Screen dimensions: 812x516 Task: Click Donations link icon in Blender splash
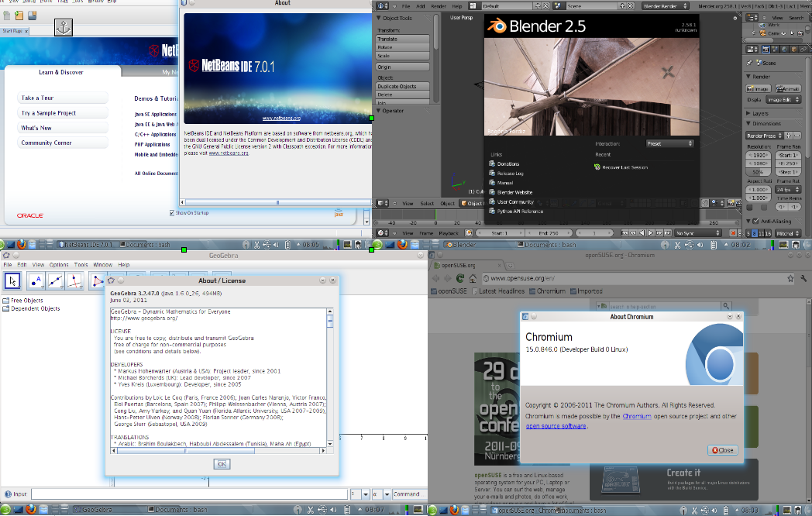pos(492,163)
